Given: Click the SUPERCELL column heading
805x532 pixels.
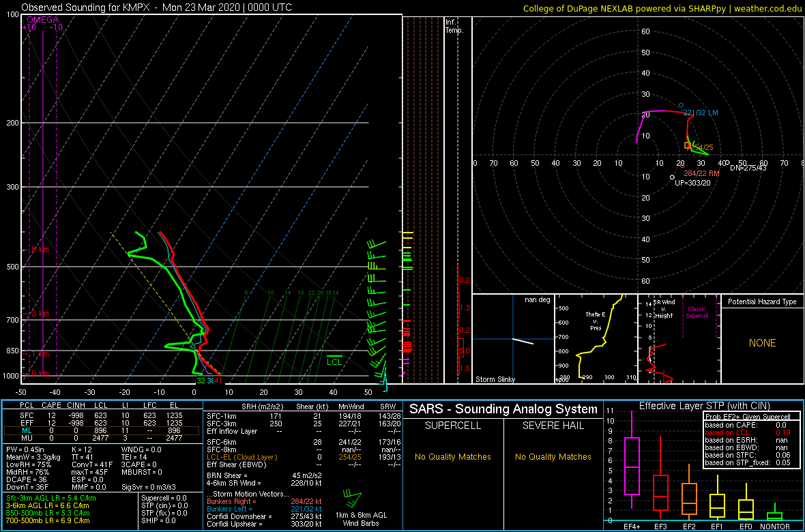Looking at the screenshot, I should pyautogui.click(x=454, y=427).
